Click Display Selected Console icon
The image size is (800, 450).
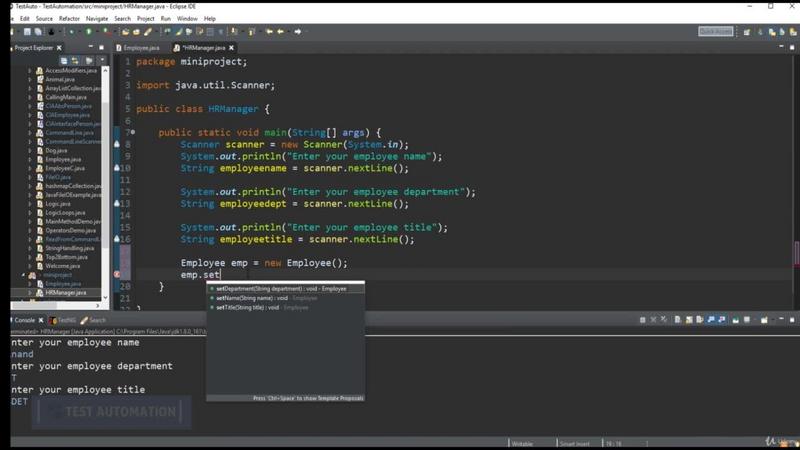click(747, 319)
